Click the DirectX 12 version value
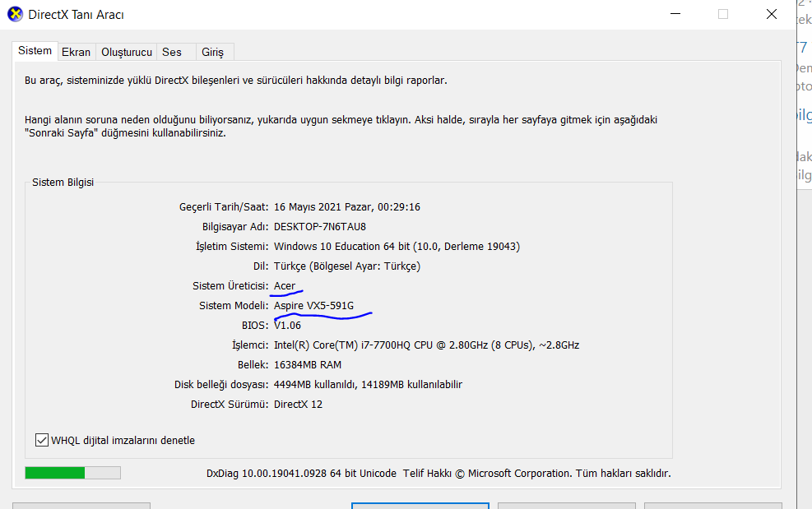 299,404
